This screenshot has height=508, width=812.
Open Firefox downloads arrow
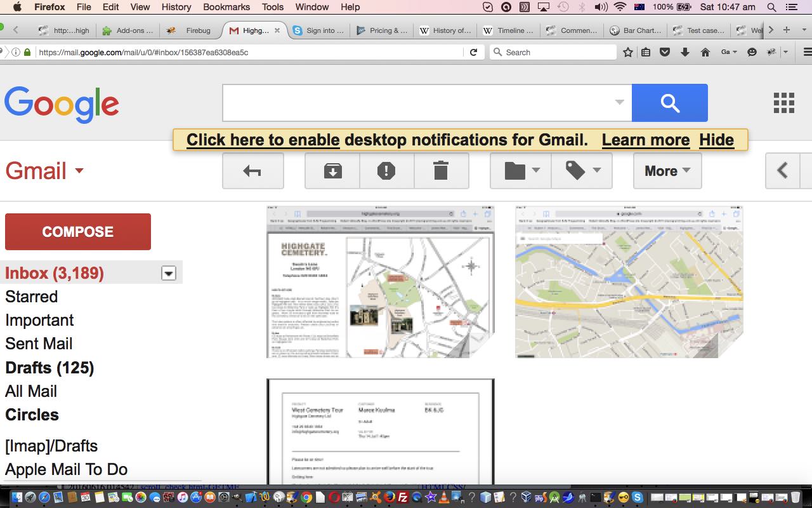click(x=685, y=52)
